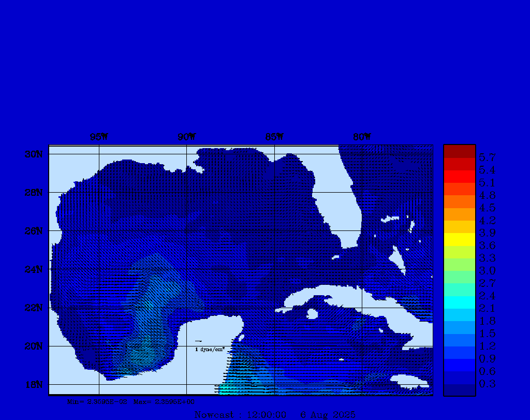The height and width of the screenshot is (420, 530).
Task: Pick the bright red band near 5.1
Action: coord(459,177)
